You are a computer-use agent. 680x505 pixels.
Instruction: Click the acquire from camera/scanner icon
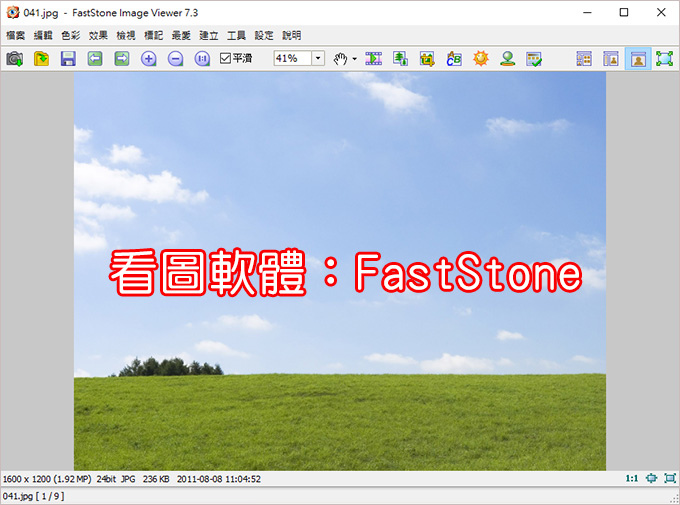14,59
